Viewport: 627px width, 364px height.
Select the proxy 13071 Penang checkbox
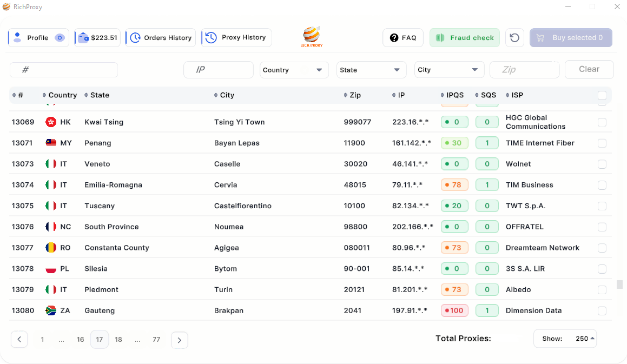[602, 143]
